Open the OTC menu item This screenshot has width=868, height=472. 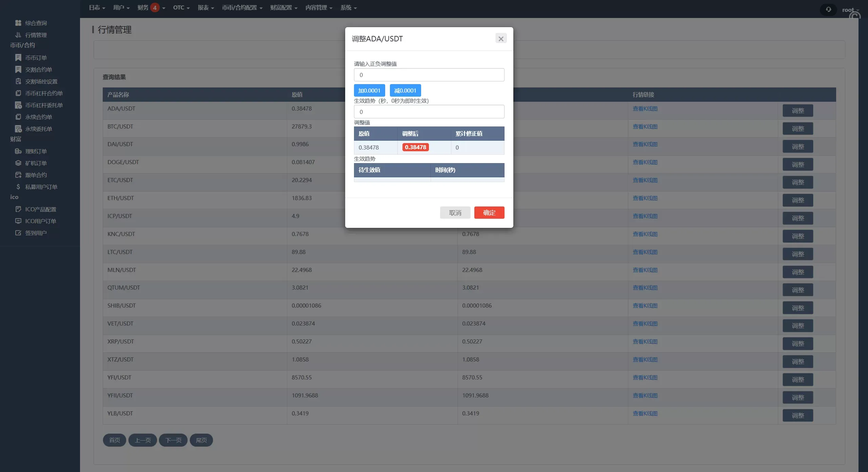(x=181, y=7)
